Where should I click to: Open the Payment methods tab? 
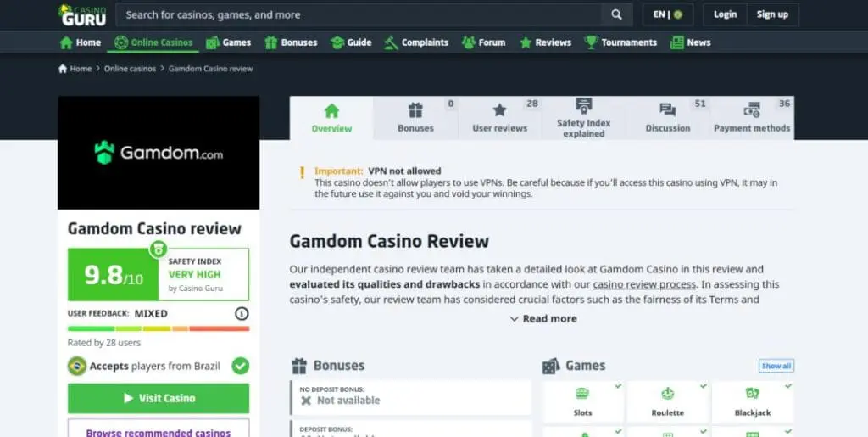[x=752, y=118]
